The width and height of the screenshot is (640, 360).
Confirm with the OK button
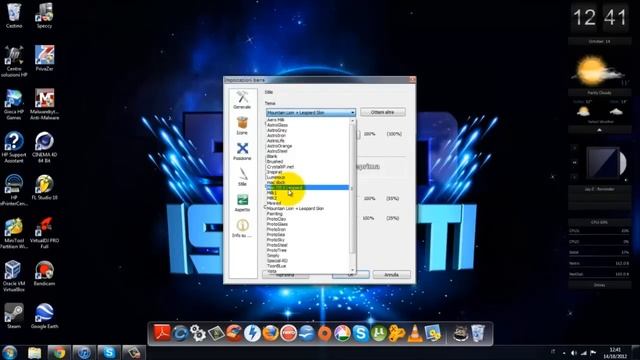click(x=350, y=275)
